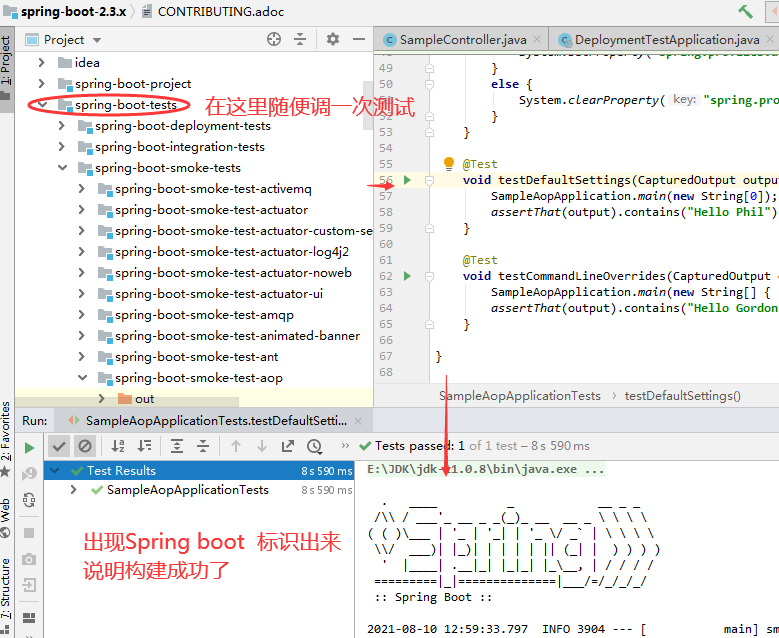The image size is (779, 638).
Task: Hide the Project tool window
Action: pyautogui.click(x=359, y=39)
